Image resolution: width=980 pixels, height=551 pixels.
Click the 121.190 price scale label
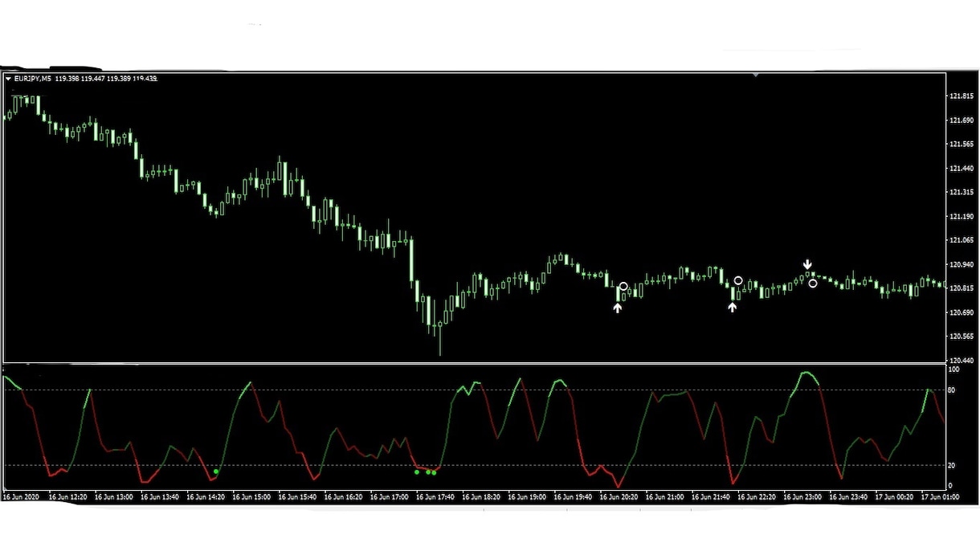click(x=962, y=216)
